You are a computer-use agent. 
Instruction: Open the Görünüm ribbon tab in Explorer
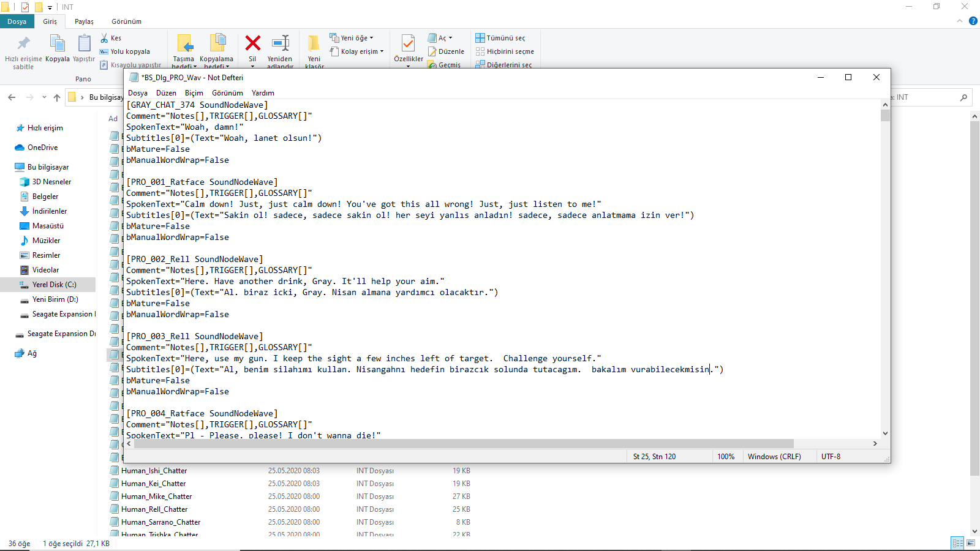(126, 21)
